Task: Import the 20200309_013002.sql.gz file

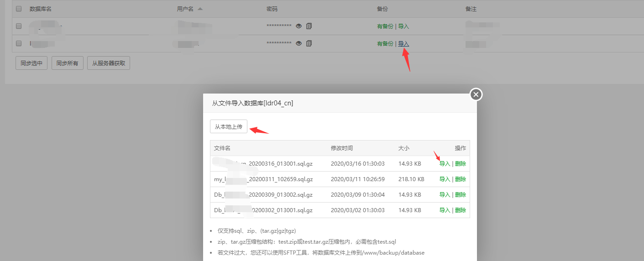Action: click(445, 195)
